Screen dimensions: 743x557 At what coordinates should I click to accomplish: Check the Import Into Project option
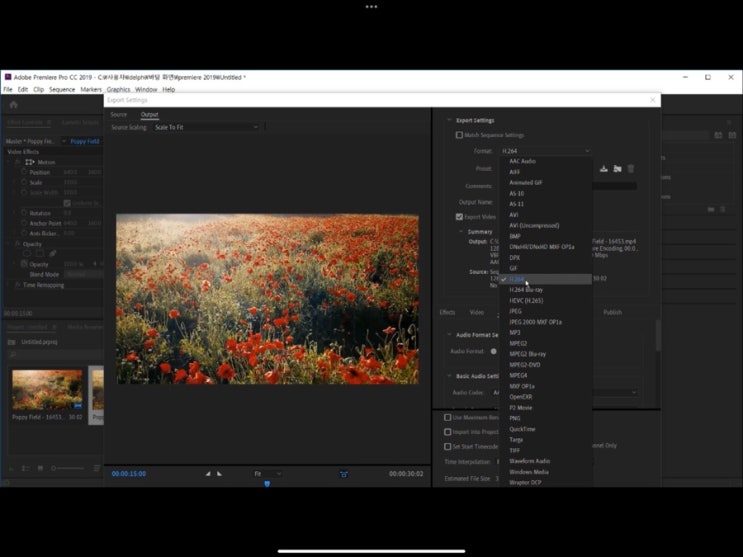point(448,432)
